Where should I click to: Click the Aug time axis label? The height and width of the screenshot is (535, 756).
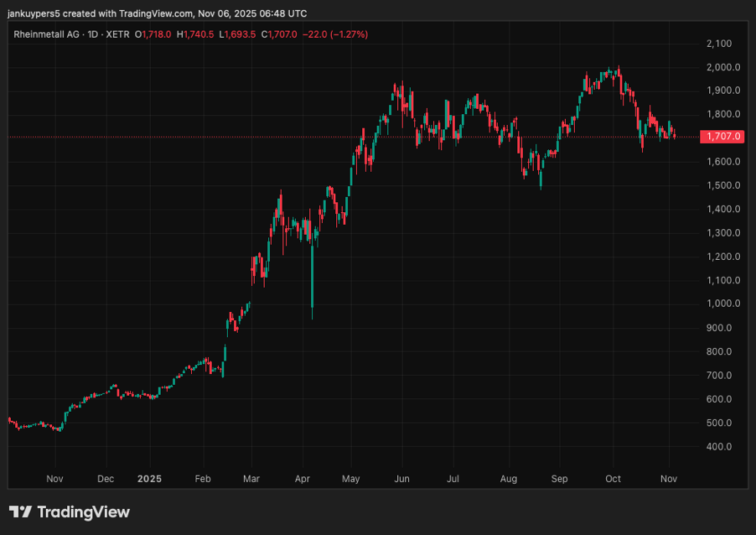[508, 479]
